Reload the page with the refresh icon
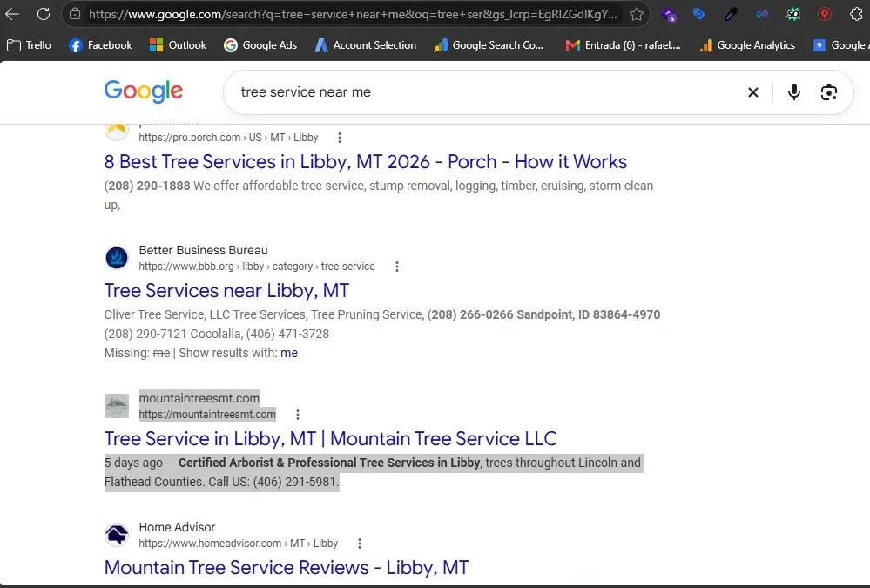The image size is (870, 588). 44,14
